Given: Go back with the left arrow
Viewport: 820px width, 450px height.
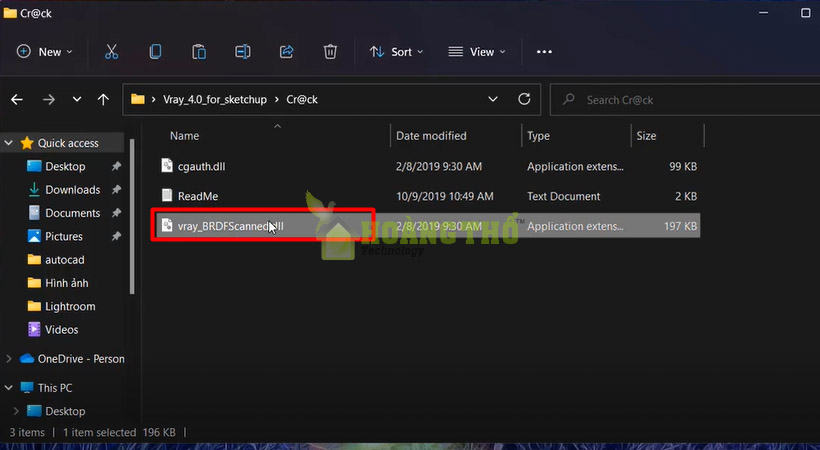Looking at the screenshot, I should pyautogui.click(x=17, y=99).
